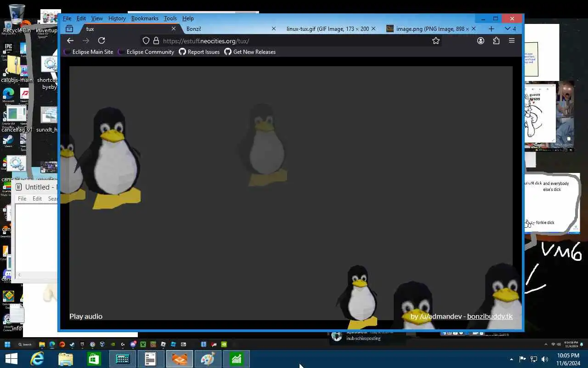The height and width of the screenshot is (368, 588).
Task: Open the Help menu
Action: pos(188,18)
